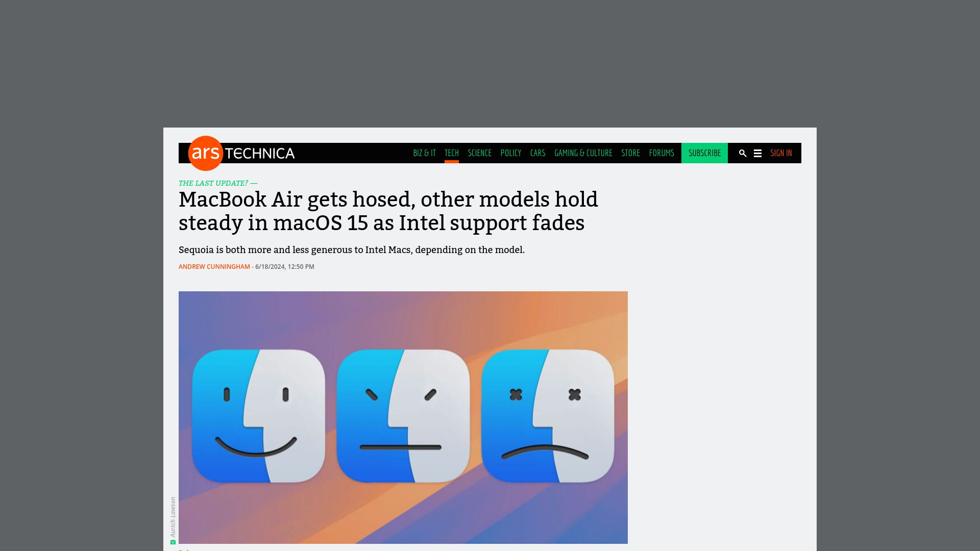The height and width of the screenshot is (551, 980).
Task: Click the Finder faces hero image
Action: point(403,417)
